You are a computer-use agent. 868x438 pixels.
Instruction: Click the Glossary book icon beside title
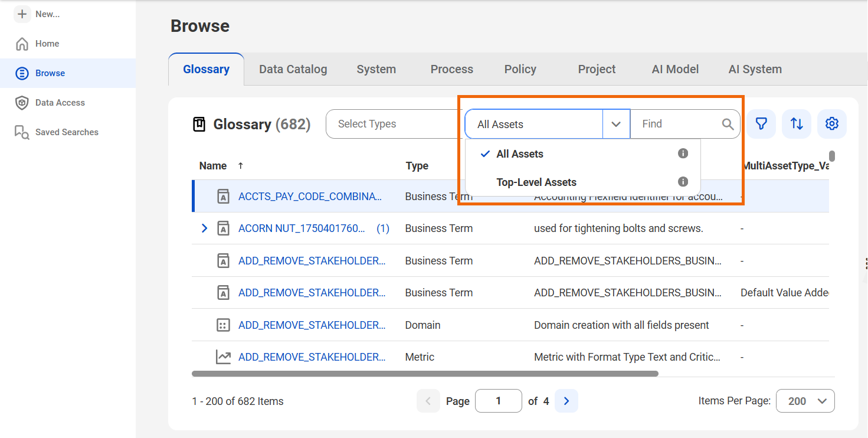pos(199,124)
